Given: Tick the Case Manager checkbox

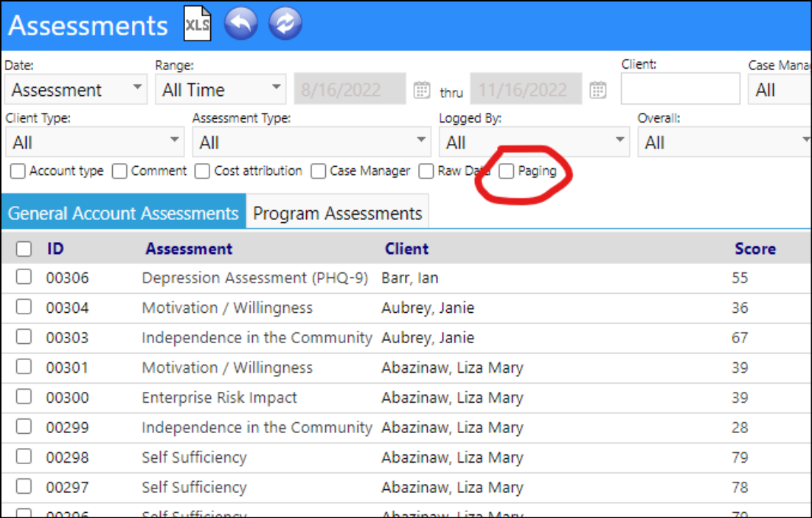Looking at the screenshot, I should [x=319, y=171].
